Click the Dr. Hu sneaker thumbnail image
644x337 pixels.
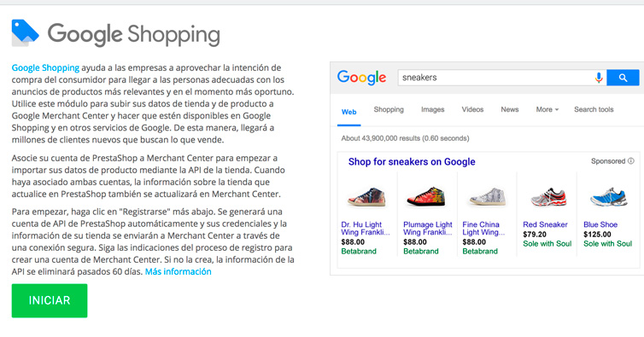[x=366, y=196]
